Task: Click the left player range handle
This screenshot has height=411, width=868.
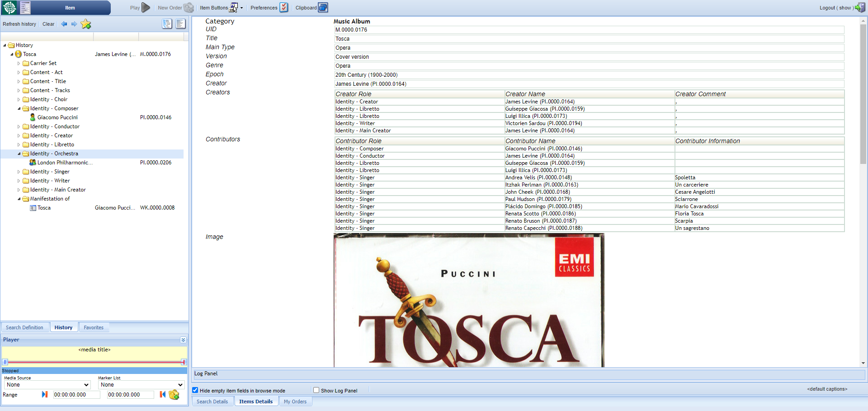Action: pos(5,362)
